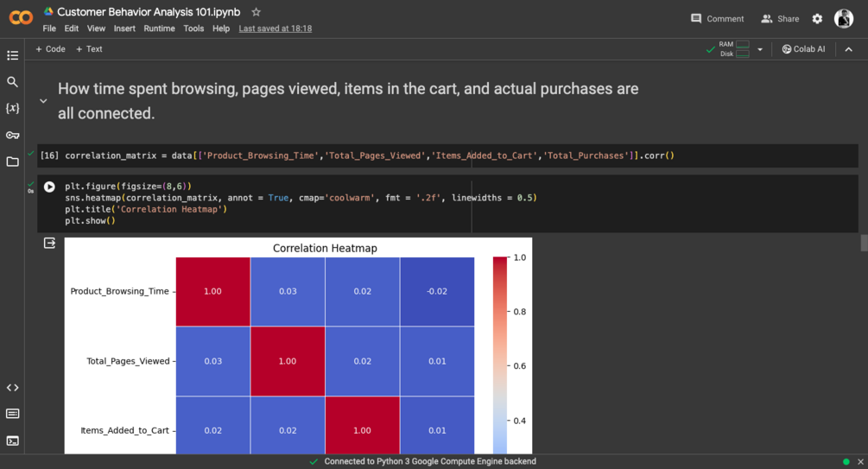The height and width of the screenshot is (469, 868).
Task: Open the variables inspector panel
Action: click(12, 109)
